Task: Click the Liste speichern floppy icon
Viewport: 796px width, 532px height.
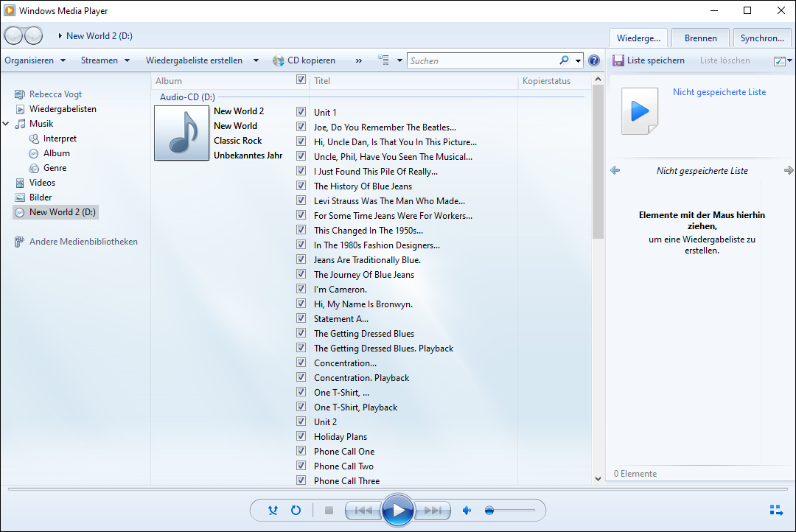Action: pos(618,60)
